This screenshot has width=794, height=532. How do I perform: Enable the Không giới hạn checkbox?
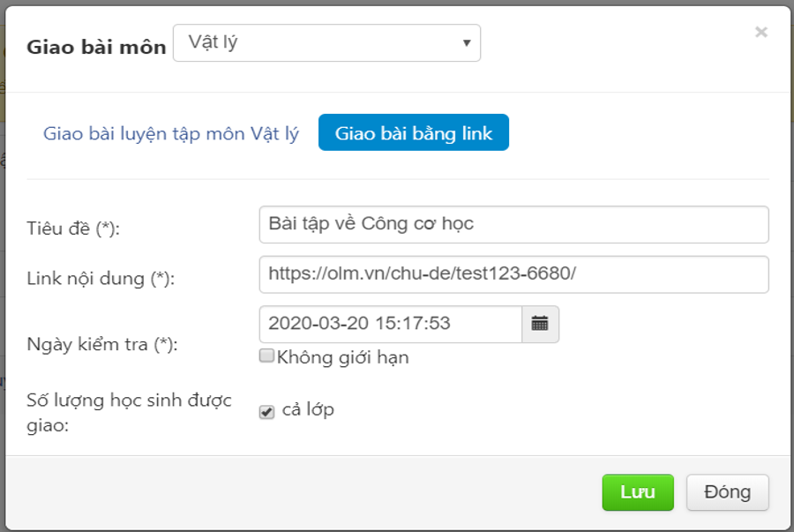266,356
